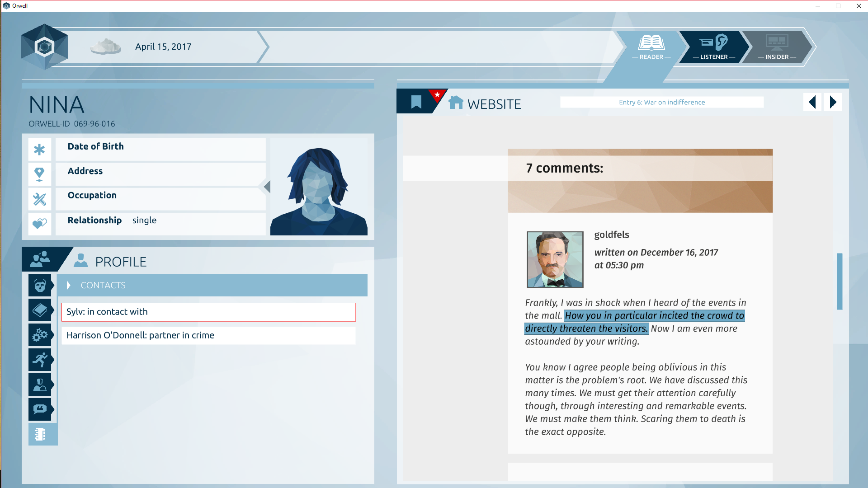This screenshot has width=868, height=488.
Task: Go to the next website page arrow
Action: [833, 102]
